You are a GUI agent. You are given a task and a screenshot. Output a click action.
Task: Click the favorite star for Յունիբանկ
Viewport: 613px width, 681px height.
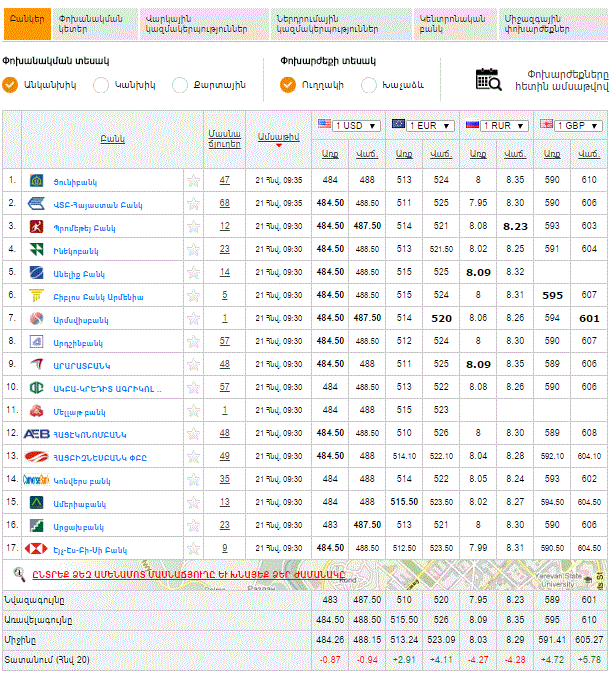click(x=194, y=180)
